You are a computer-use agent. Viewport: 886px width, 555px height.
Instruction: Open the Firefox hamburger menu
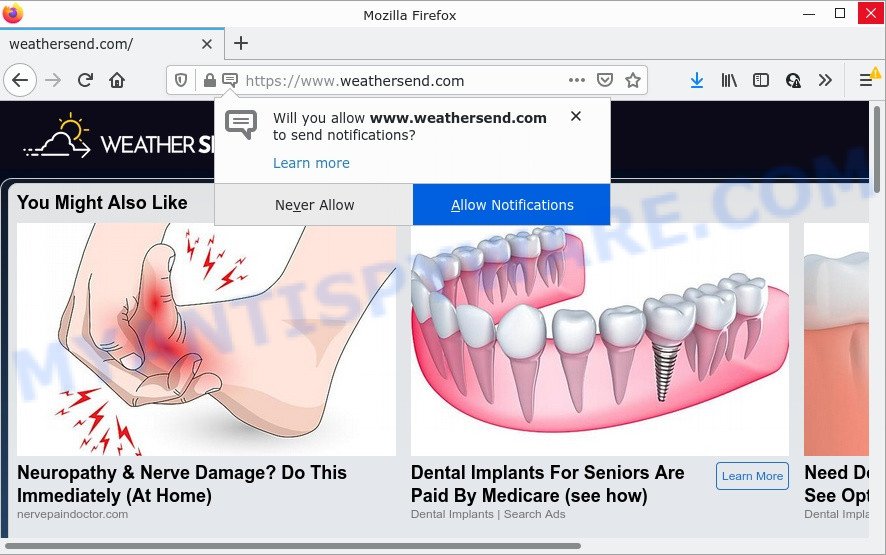tap(866, 80)
